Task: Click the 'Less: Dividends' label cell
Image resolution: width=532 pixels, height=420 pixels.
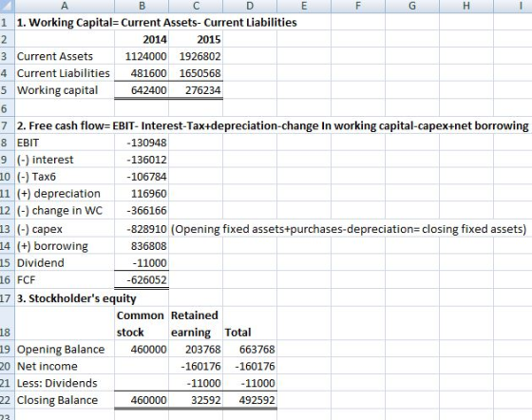Action: tap(65, 383)
